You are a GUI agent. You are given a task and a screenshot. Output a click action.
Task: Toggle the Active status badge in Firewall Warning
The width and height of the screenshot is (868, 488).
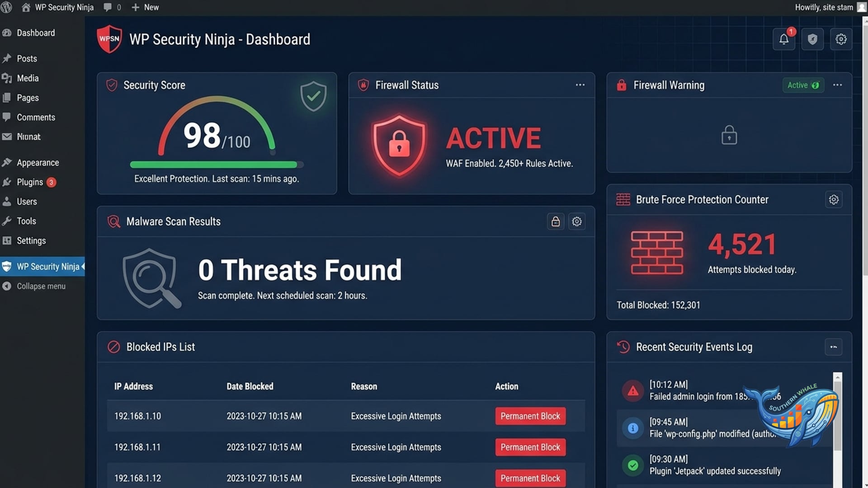803,85
